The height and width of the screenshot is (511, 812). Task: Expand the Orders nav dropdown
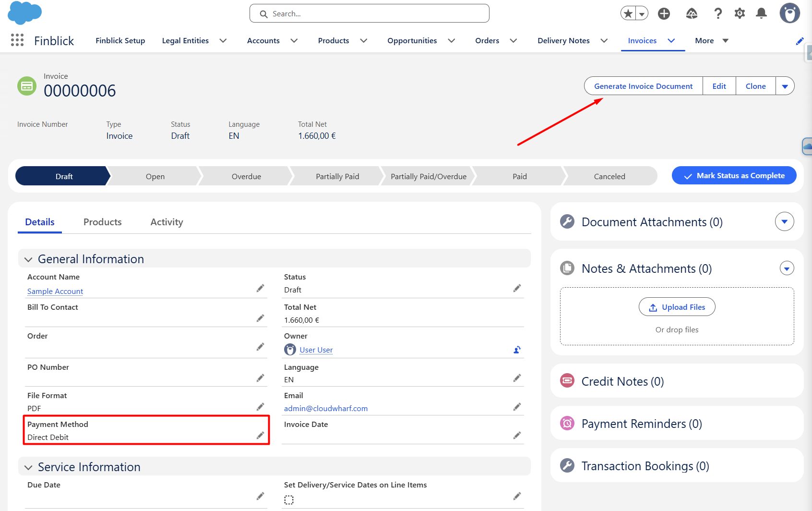(513, 41)
